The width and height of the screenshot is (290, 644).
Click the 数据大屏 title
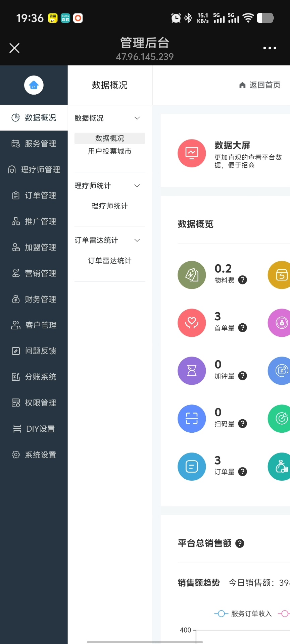click(232, 146)
